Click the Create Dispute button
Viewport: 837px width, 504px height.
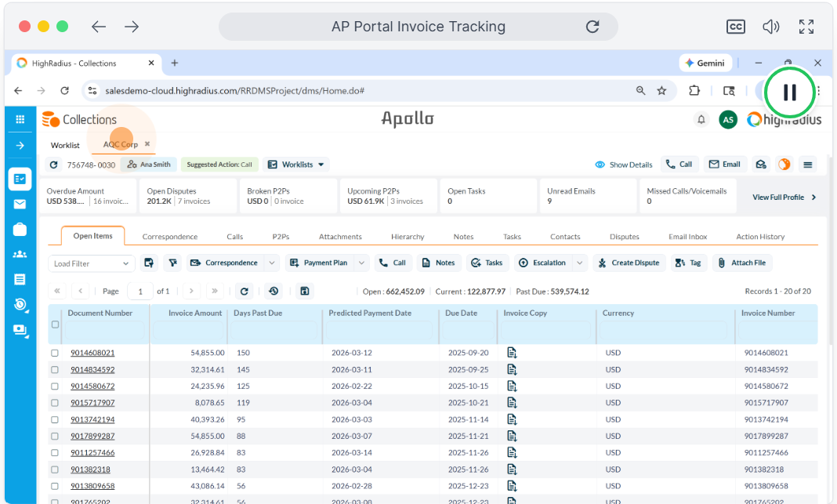coord(629,263)
